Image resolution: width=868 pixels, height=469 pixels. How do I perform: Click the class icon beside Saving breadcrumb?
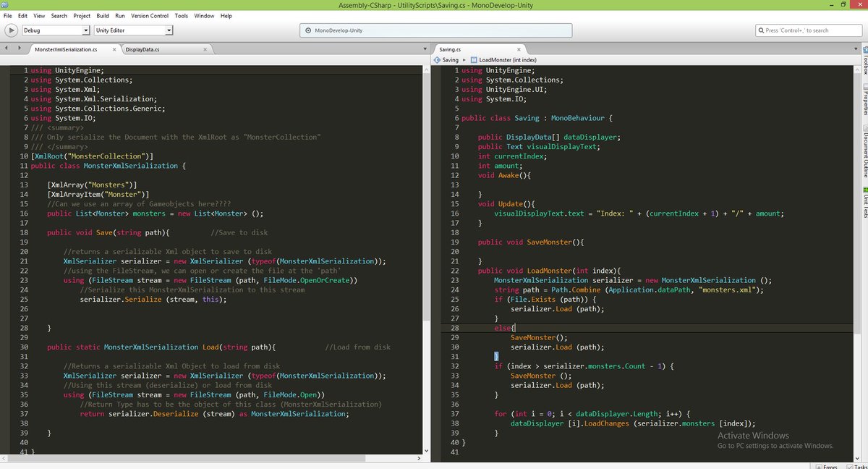pyautogui.click(x=436, y=59)
